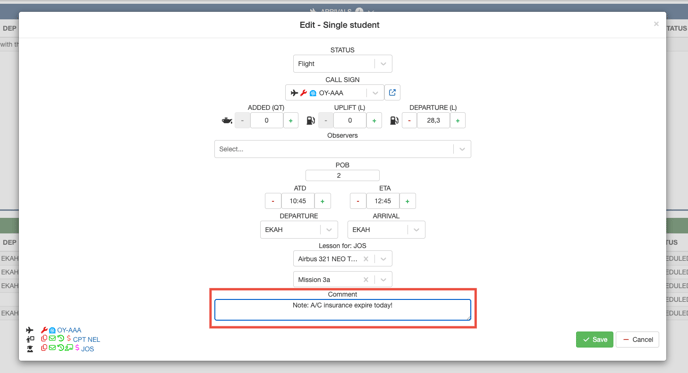Decrease the Added (QT) value
688x373 pixels.
pyautogui.click(x=242, y=120)
